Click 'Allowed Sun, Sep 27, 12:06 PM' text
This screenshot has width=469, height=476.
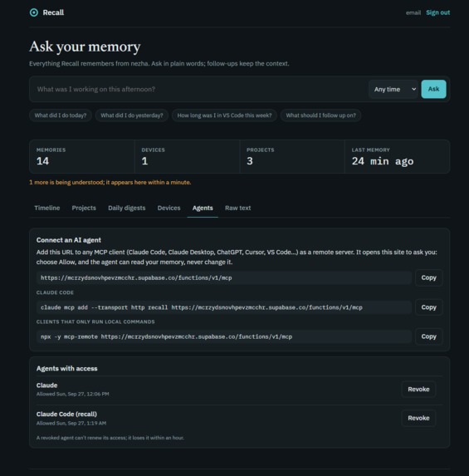coord(72,394)
